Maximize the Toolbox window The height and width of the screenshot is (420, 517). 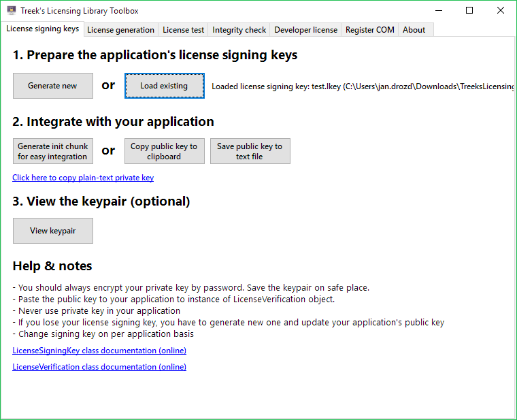point(469,11)
